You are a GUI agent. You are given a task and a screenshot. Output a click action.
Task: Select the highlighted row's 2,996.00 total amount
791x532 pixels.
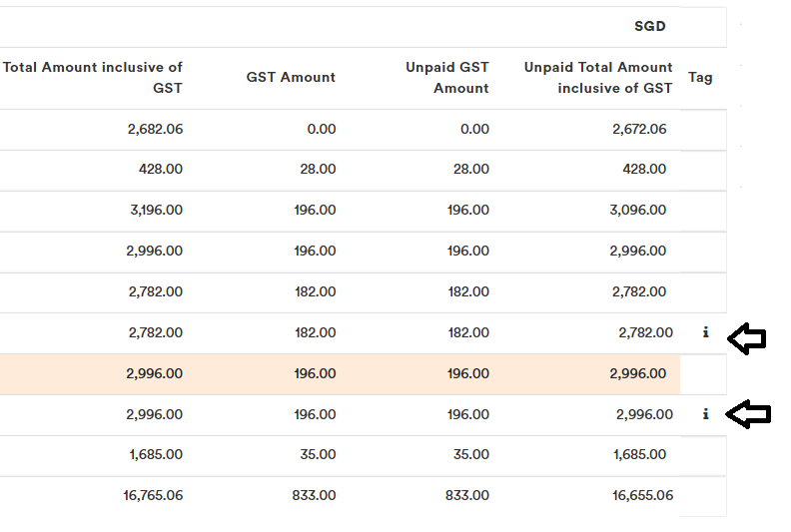[155, 373]
